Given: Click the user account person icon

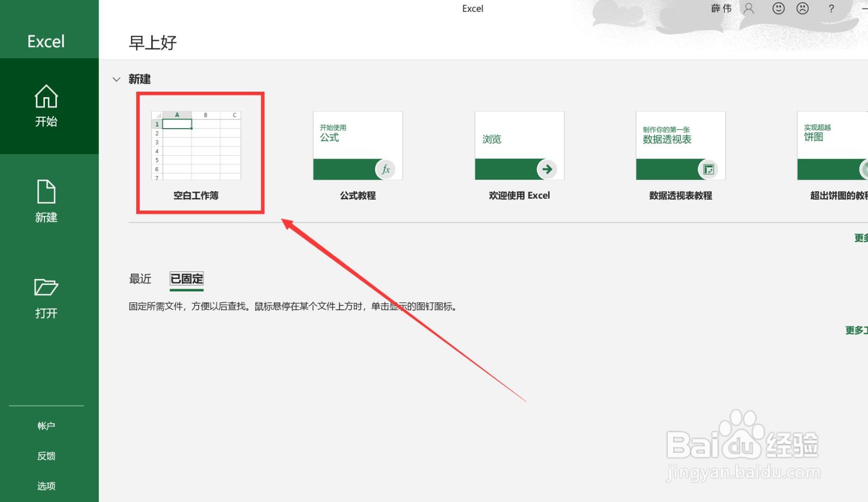Looking at the screenshot, I should click(x=749, y=8).
